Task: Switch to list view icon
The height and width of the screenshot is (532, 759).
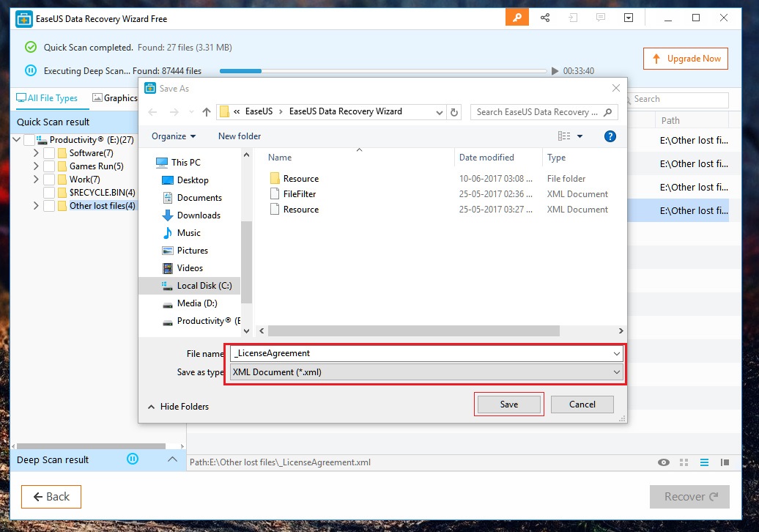Action: (x=704, y=462)
